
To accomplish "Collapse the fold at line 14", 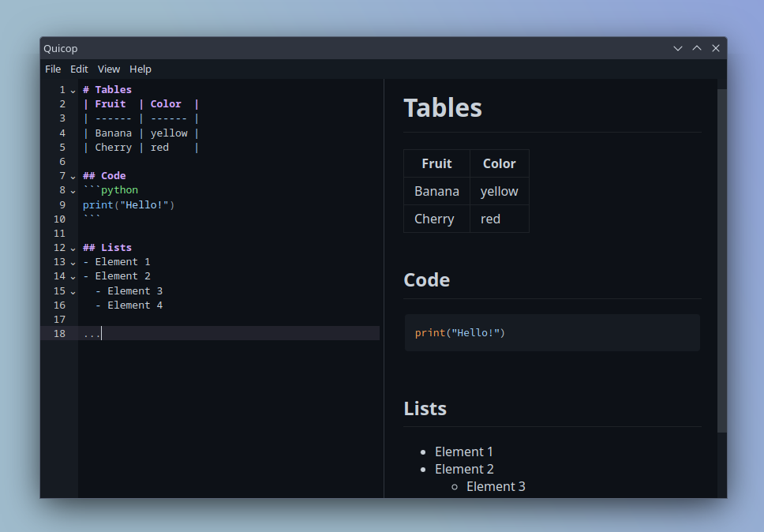I will point(73,277).
